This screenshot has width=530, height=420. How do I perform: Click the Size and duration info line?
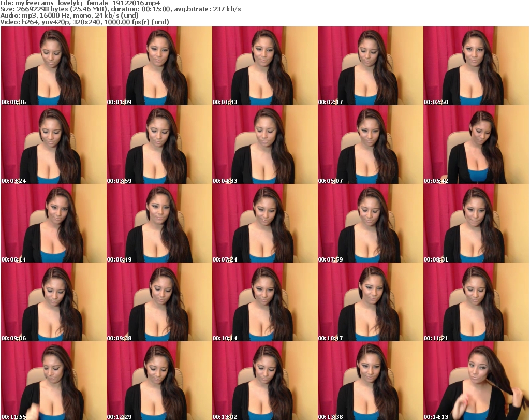(121, 9)
